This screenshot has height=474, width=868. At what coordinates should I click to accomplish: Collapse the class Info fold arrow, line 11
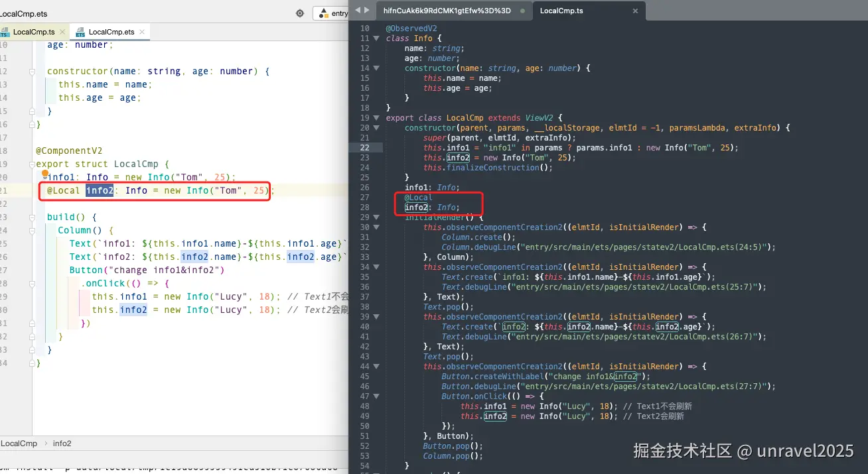tap(376, 38)
